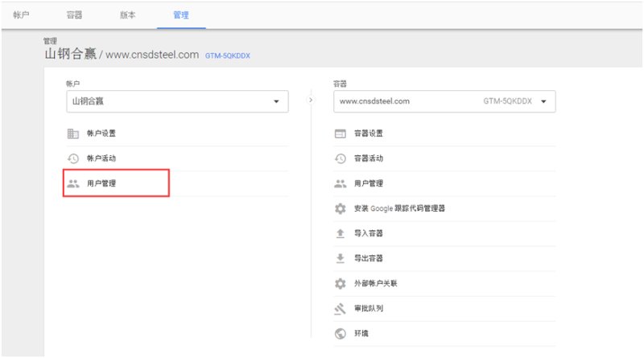This screenshot has width=644, height=358.
Task: Click the gear icon for 安装 Google 跟踪代码管理器
Action: click(x=340, y=208)
